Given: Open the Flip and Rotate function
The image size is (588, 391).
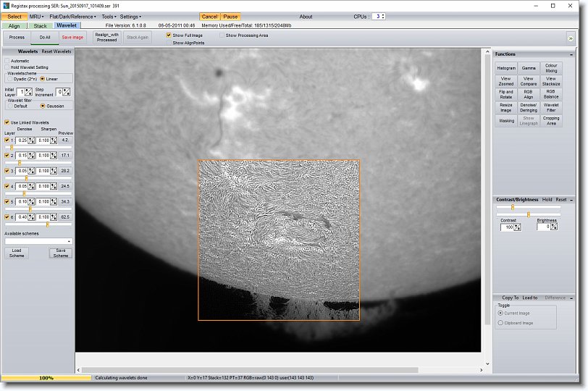Looking at the screenshot, I should (506, 94).
